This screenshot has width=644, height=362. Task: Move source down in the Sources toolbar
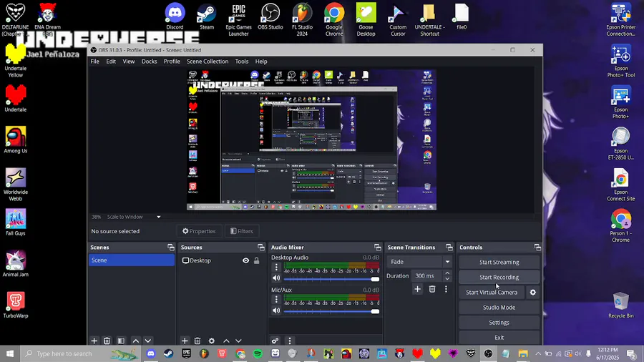[238, 341]
